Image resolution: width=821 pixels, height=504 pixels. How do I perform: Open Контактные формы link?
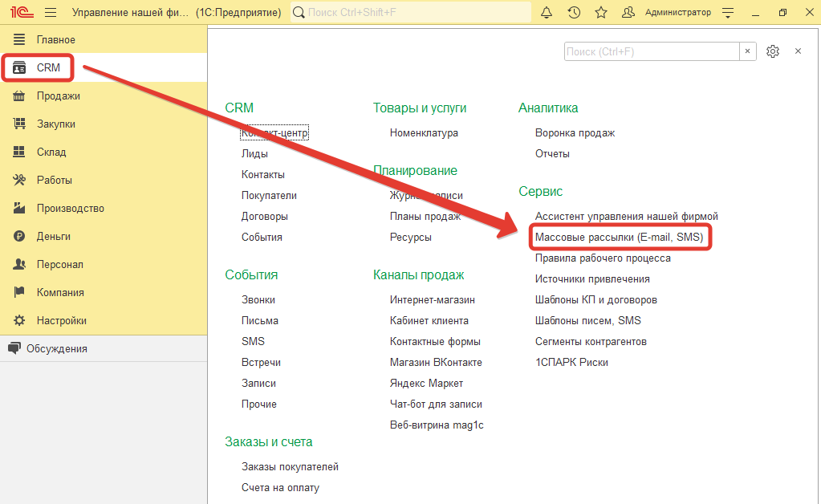435,342
